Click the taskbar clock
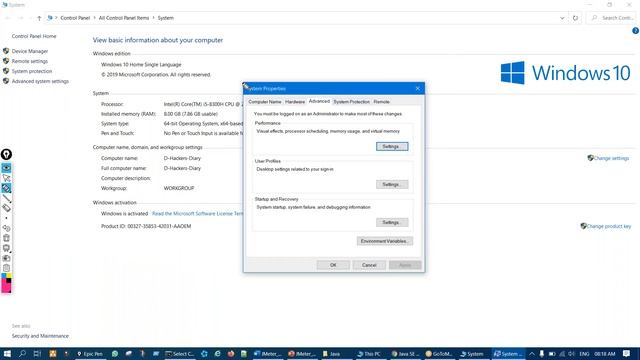 click(x=604, y=354)
